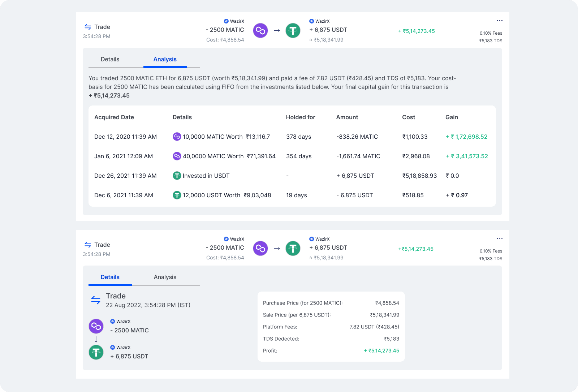Click the trade swap-arrows icon in the top card header

[88, 27]
